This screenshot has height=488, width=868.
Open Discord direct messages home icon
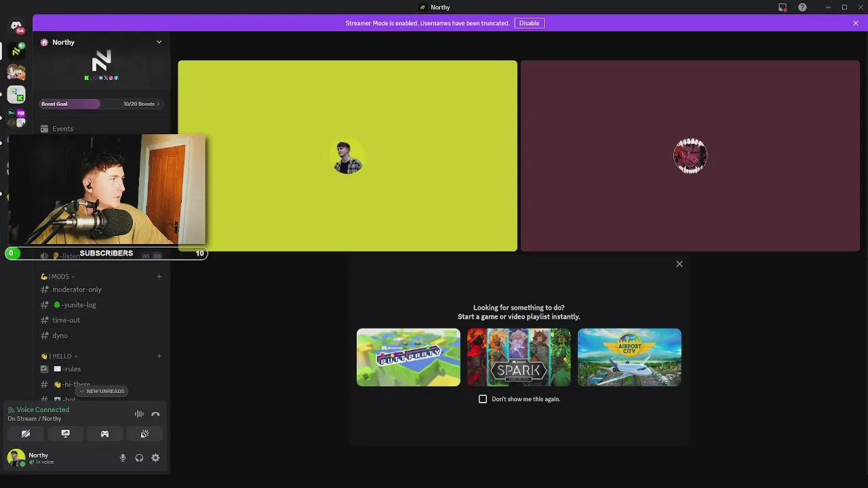(16, 27)
